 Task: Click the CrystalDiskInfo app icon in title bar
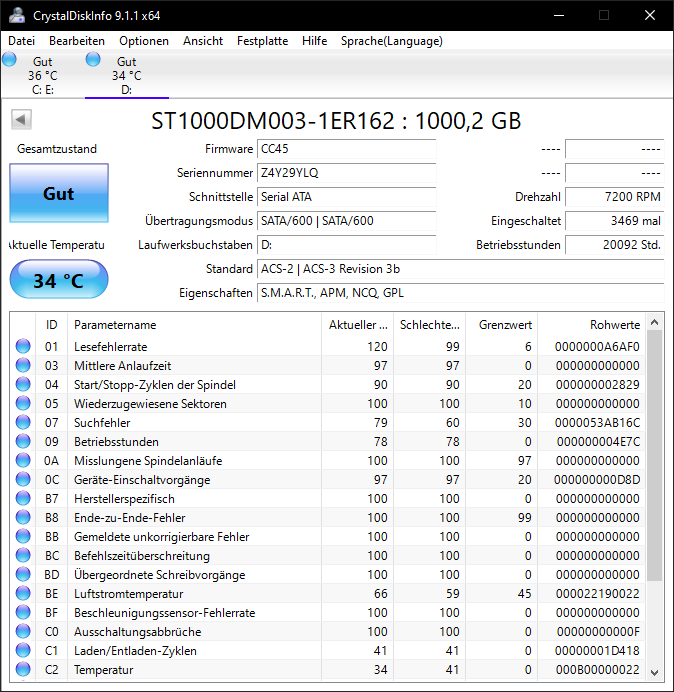click(17, 15)
